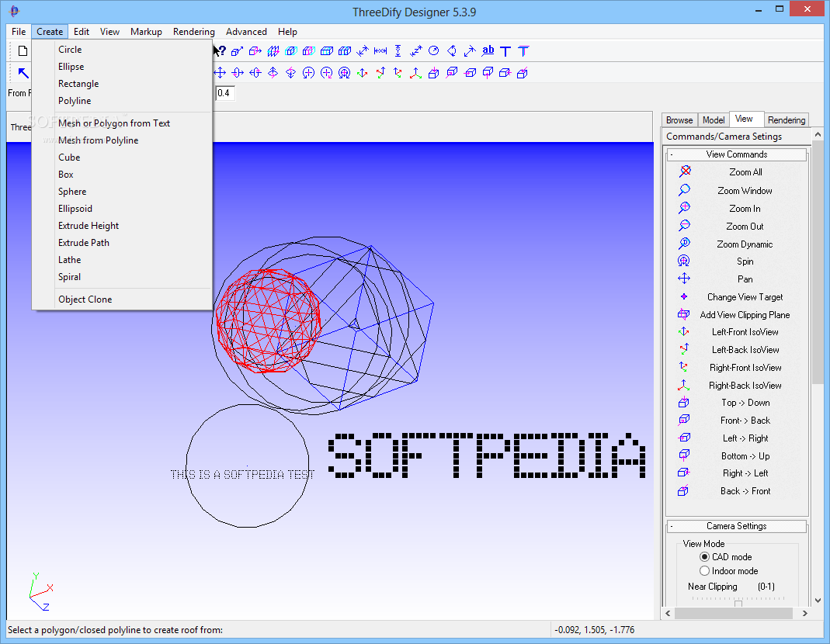Select the circular radius dimension tool
Viewport: 830px width, 644px height.
click(433, 50)
